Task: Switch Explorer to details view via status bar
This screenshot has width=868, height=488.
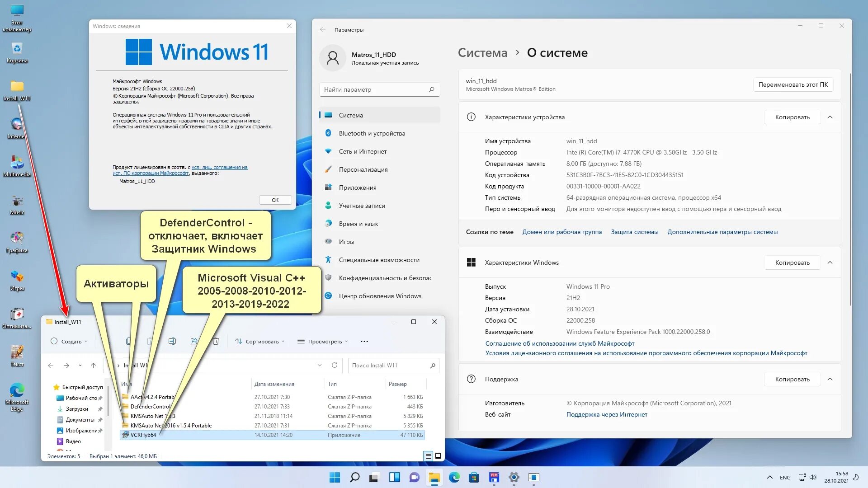Action: coord(429,456)
